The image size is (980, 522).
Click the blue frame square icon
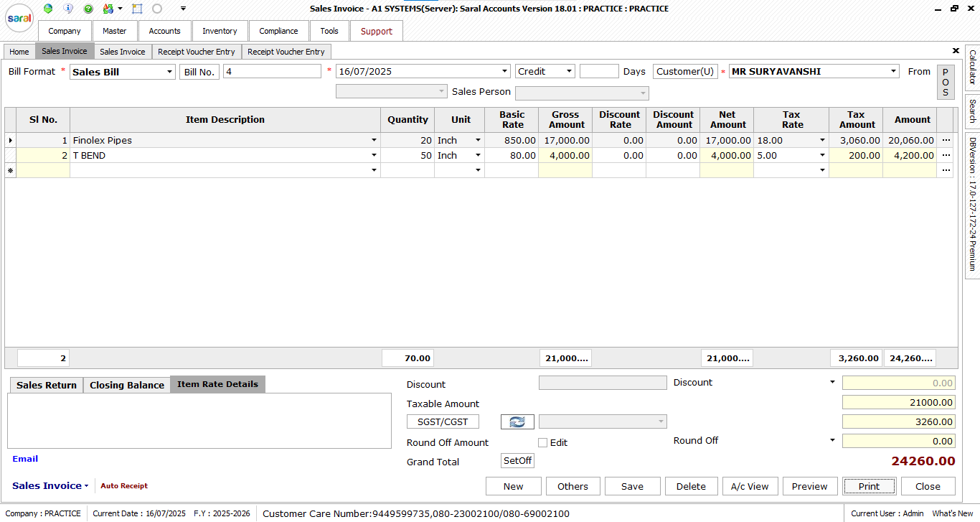tap(137, 9)
